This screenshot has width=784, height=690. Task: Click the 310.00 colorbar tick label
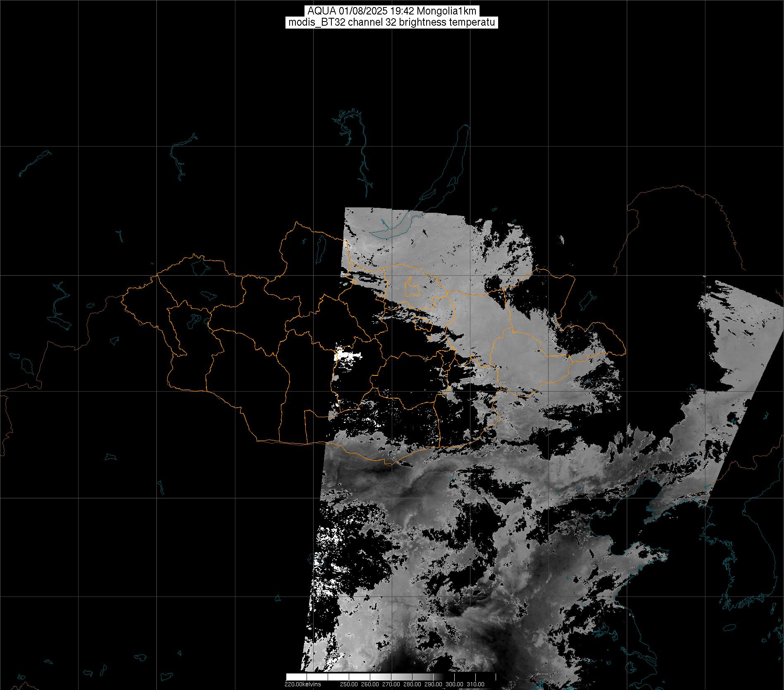click(476, 684)
